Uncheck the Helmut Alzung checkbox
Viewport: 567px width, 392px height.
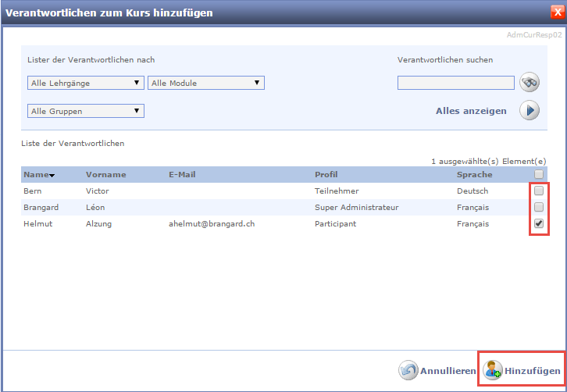coord(539,224)
